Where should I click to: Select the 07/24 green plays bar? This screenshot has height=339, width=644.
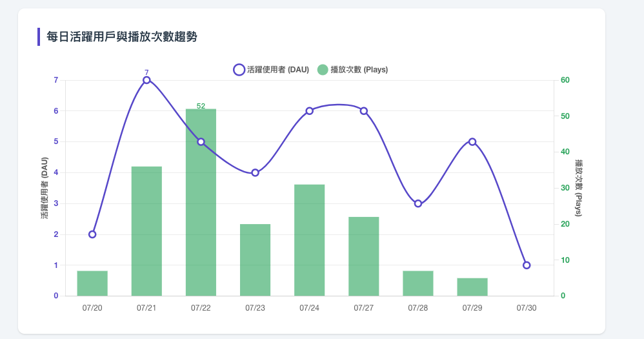[310, 240]
